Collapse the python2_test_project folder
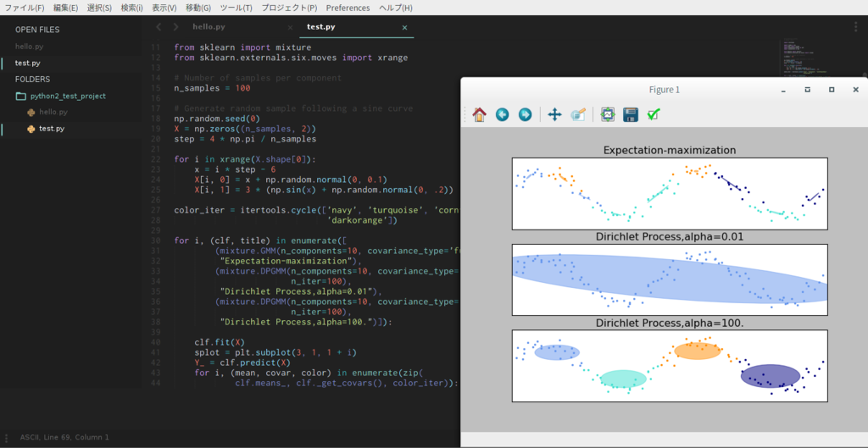The height and width of the screenshot is (448, 868). point(68,96)
